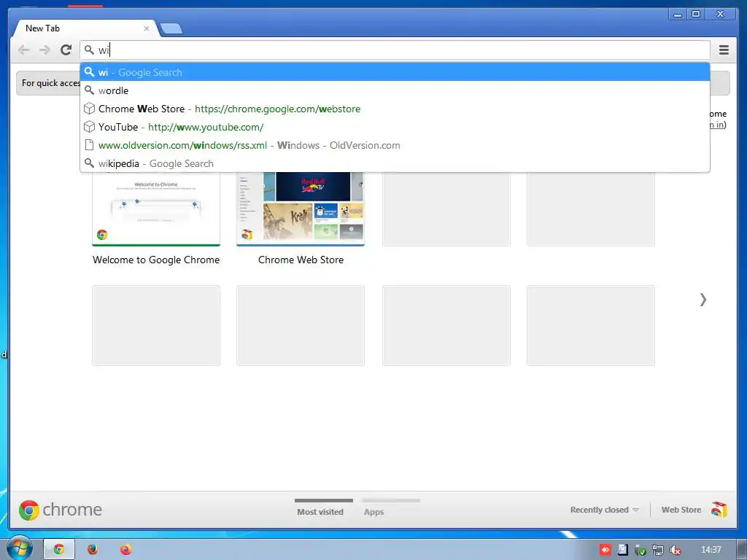Open the Chrome Web Store thumbnail
This screenshot has height=560, width=747.
tap(301, 209)
